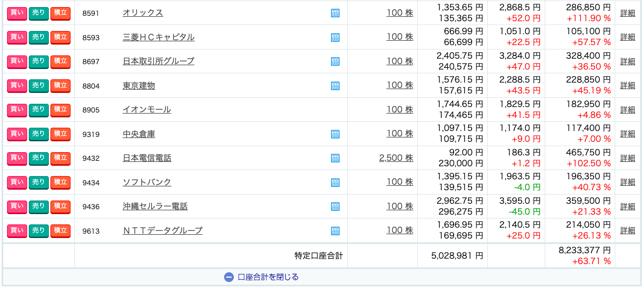Click 積立 for NTTデータグループ

coord(60,230)
